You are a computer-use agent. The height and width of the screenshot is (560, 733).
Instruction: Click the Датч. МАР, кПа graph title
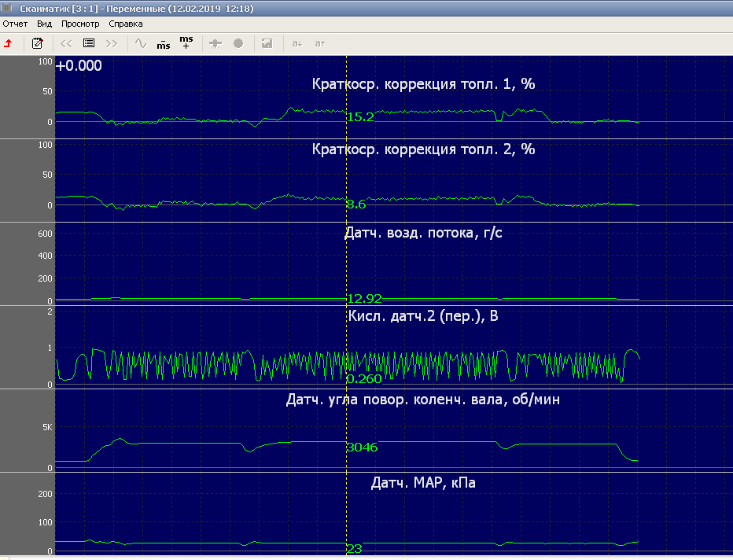[423, 483]
